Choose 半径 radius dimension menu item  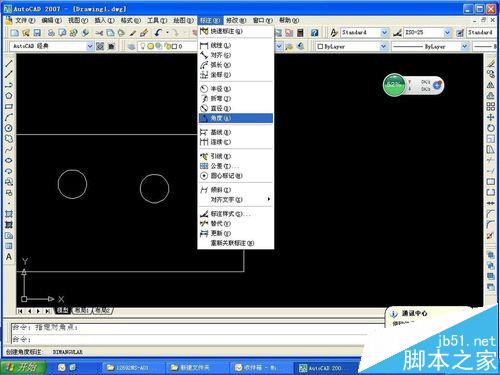(236, 89)
